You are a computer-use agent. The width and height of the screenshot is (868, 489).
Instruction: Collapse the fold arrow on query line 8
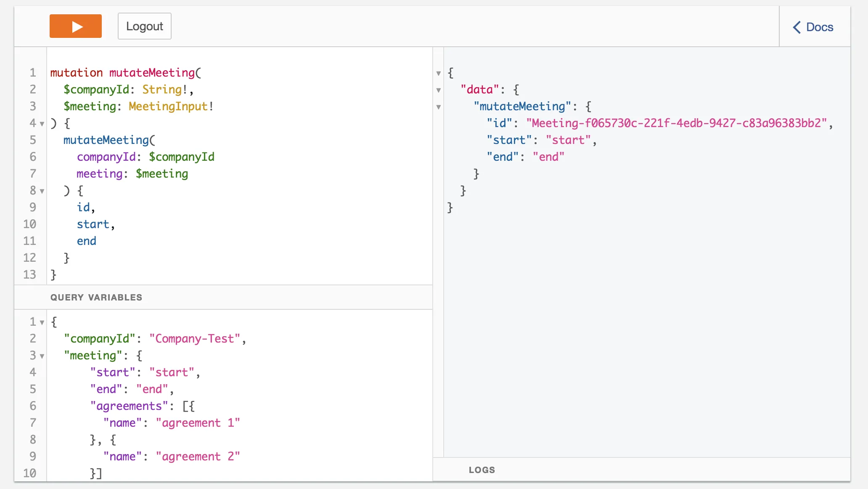(x=42, y=191)
